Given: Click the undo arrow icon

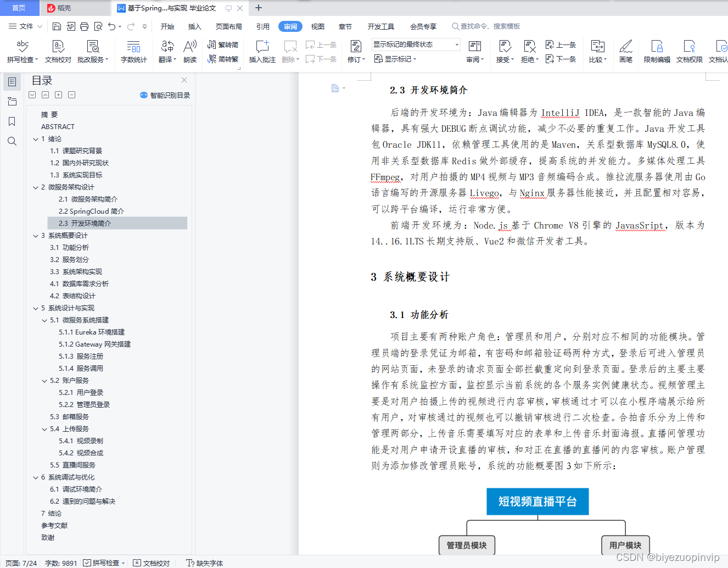Looking at the screenshot, I should [112, 26].
